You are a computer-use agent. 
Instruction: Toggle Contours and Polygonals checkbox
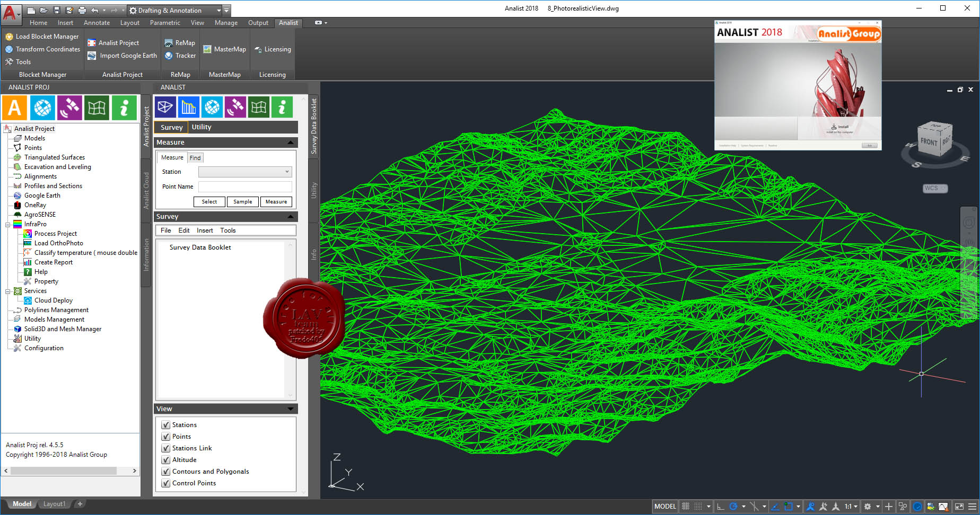coord(166,472)
